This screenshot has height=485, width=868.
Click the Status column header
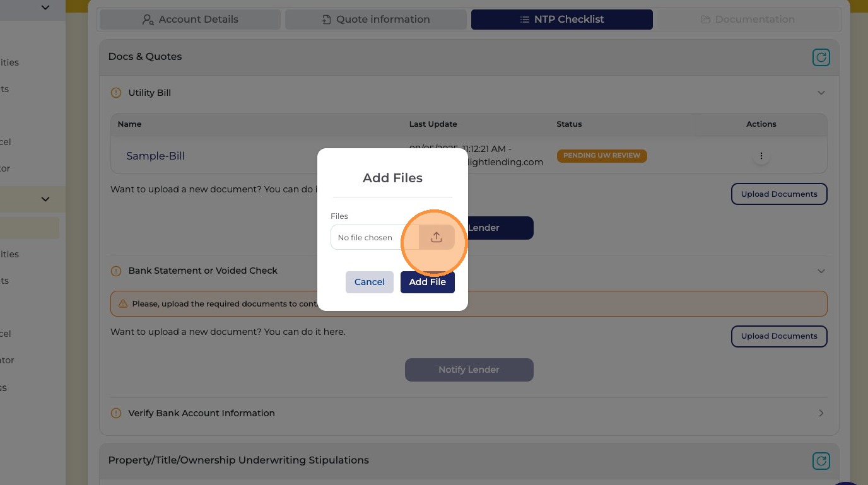(569, 124)
